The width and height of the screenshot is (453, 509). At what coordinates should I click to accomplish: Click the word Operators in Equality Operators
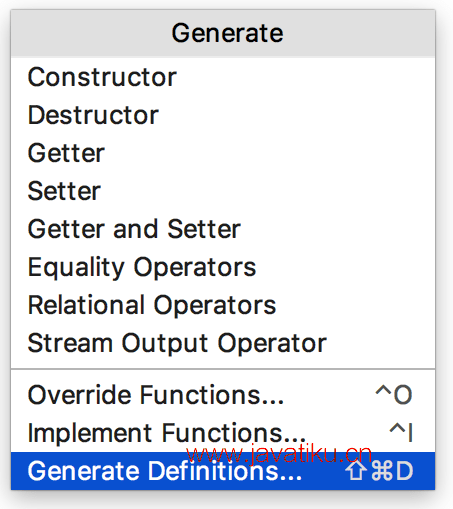195,267
